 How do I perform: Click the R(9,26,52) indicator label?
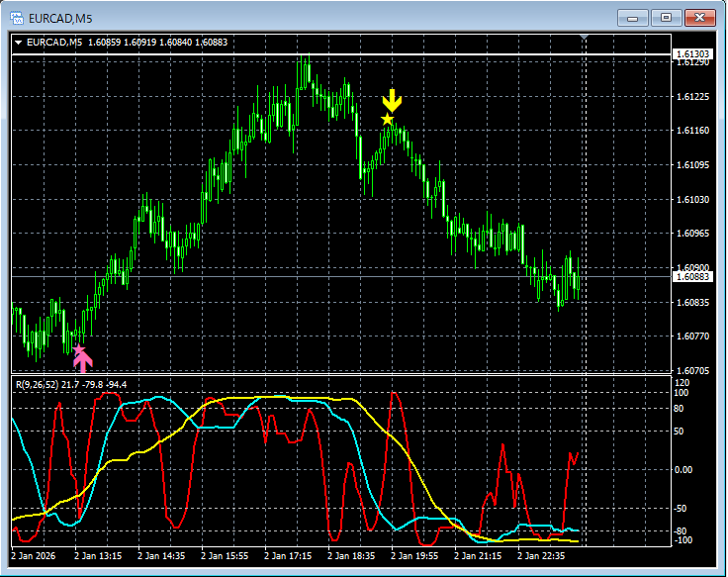coord(71,385)
